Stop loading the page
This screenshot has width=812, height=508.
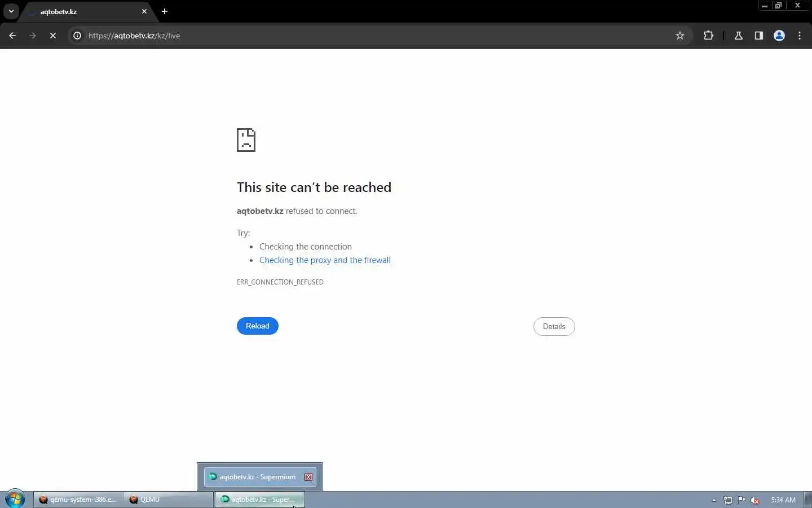pos(53,36)
